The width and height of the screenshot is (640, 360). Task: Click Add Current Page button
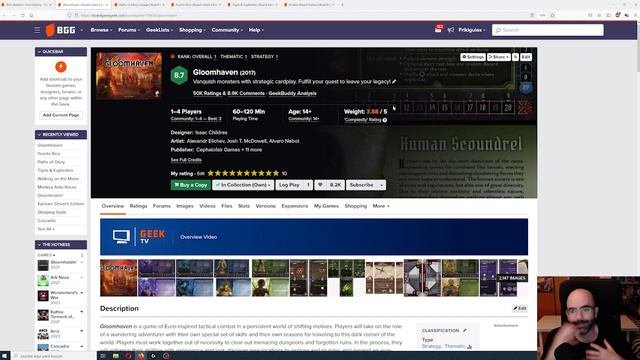tap(61, 115)
